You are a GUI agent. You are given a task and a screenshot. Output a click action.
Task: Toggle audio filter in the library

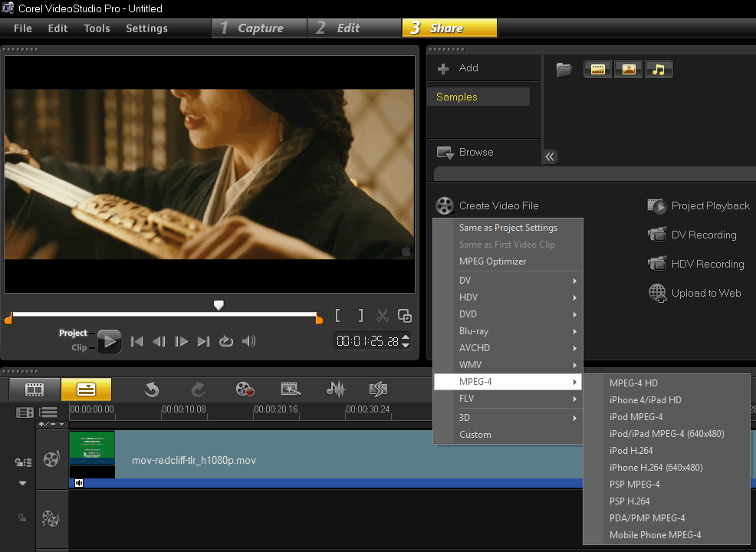pyautogui.click(x=659, y=70)
